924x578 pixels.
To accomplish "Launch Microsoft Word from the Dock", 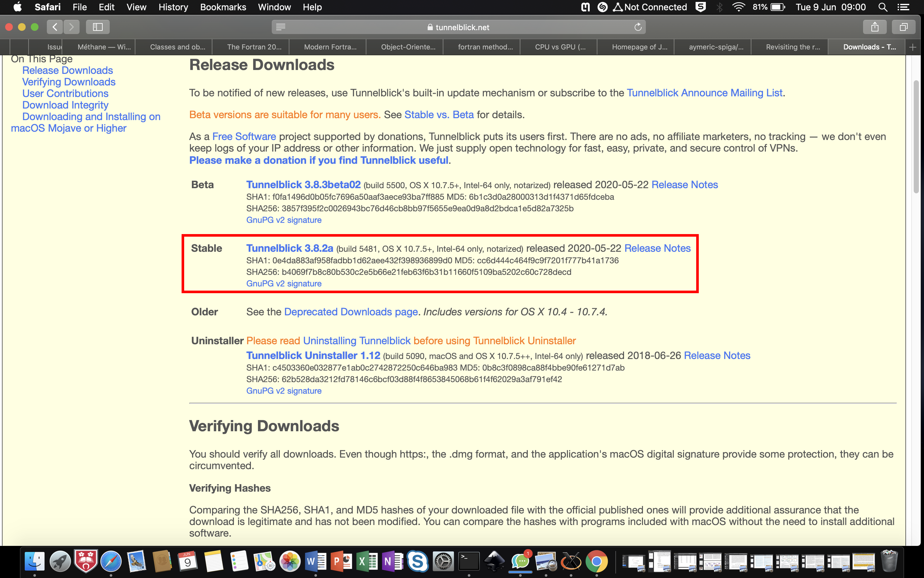I will [315, 561].
